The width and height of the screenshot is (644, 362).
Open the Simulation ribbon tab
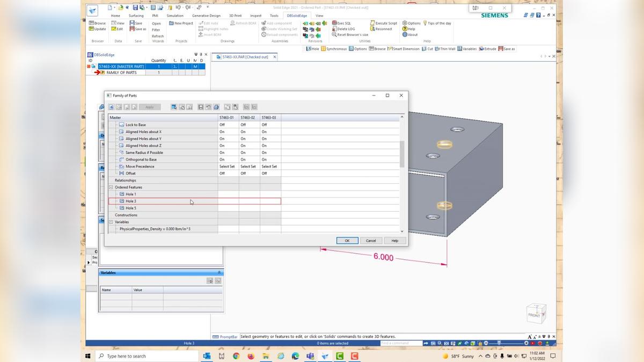[x=175, y=16]
